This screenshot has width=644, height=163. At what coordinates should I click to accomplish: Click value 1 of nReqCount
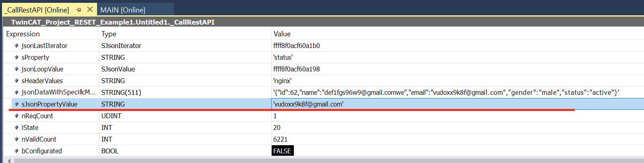pos(275,116)
